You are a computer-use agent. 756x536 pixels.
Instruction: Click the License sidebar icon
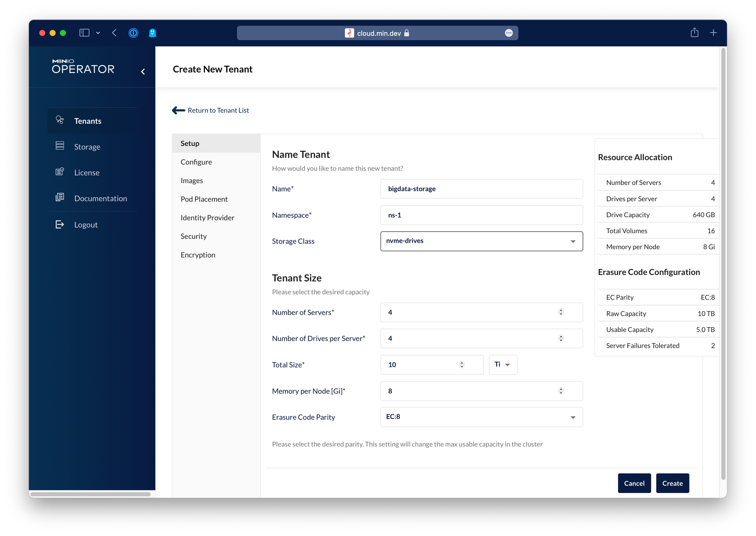[60, 172]
